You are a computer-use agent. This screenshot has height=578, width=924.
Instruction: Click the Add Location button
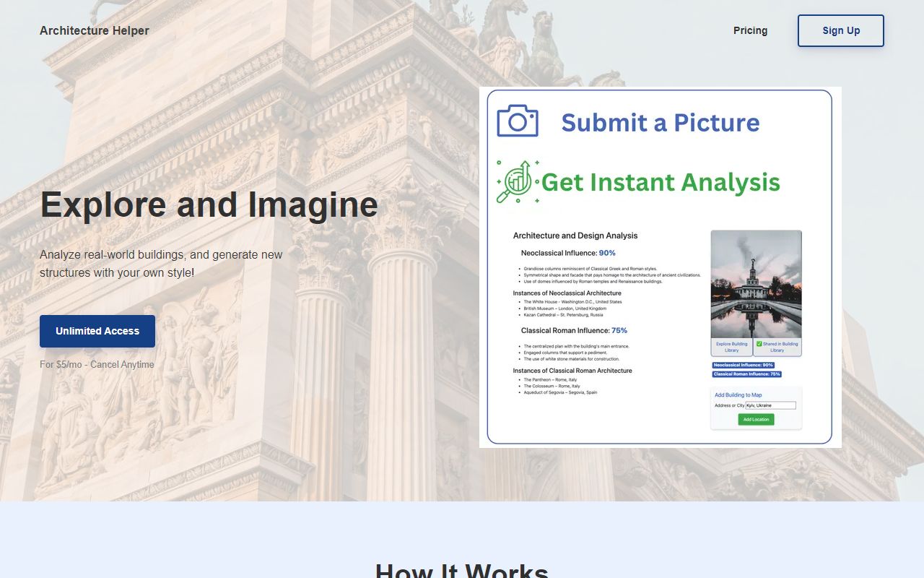click(x=755, y=419)
